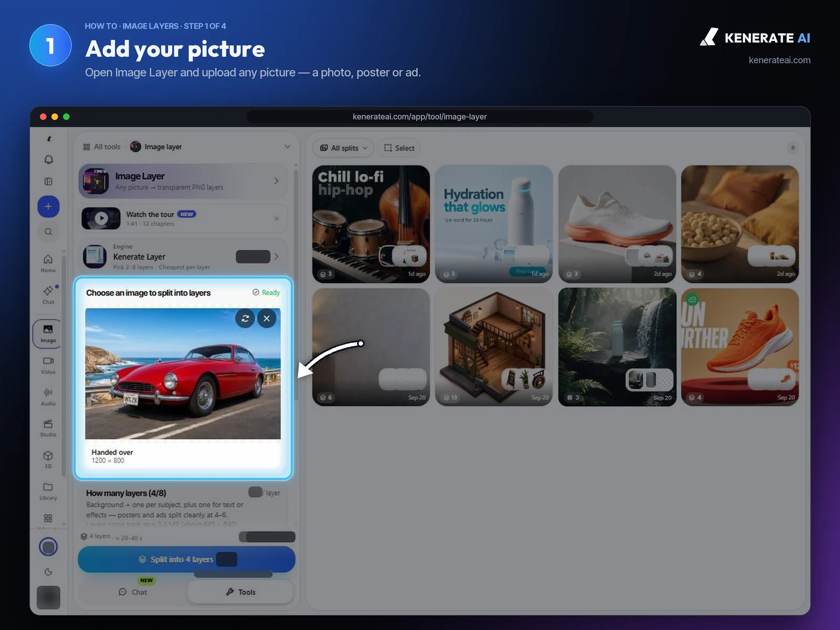The image size is (840, 630).
Task: Open the Video section in the sidebar
Action: pyautogui.click(x=48, y=365)
